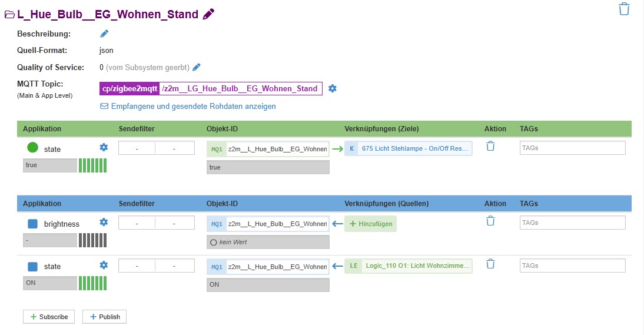The height and width of the screenshot is (335, 644).
Task: Click the Publish button
Action: click(x=104, y=317)
